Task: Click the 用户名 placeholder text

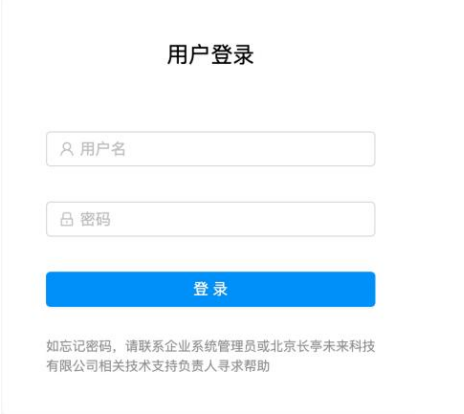Action: [x=103, y=149]
